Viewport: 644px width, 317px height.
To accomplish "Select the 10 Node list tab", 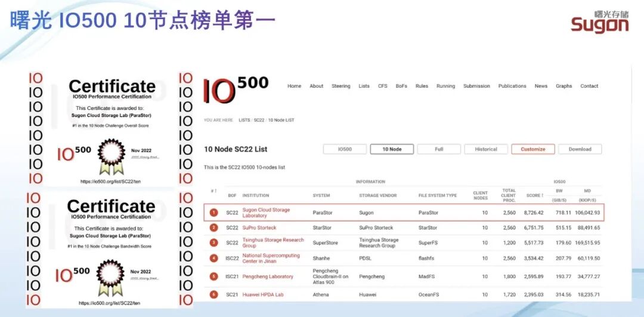I will 392,149.
